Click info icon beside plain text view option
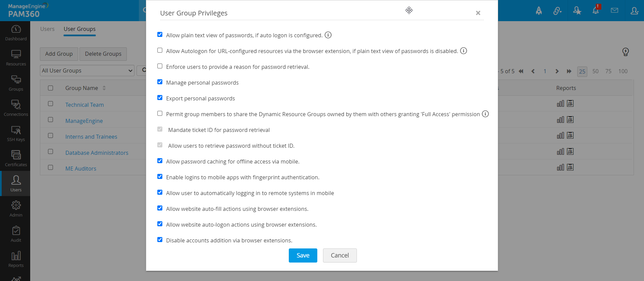The image size is (644, 281). [328, 35]
